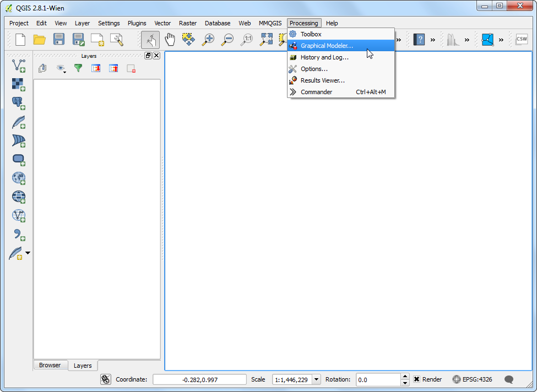
Task: Expand hidden toolbar items after Help icon
Action: pyautogui.click(x=433, y=40)
